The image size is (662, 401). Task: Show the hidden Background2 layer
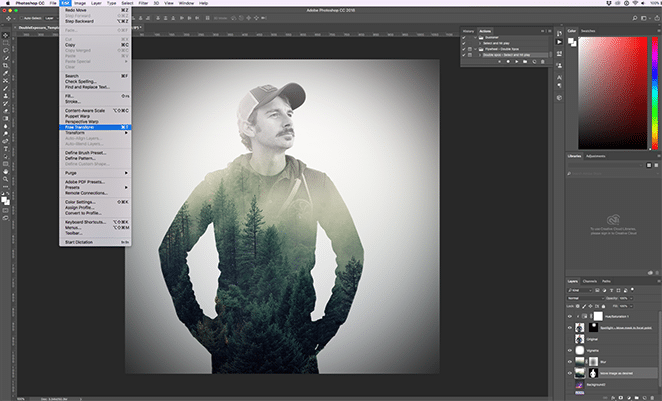(x=570, y=385)
